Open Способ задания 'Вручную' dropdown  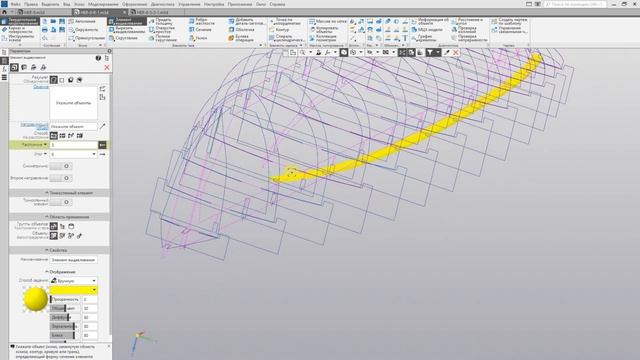coord(73,281)
